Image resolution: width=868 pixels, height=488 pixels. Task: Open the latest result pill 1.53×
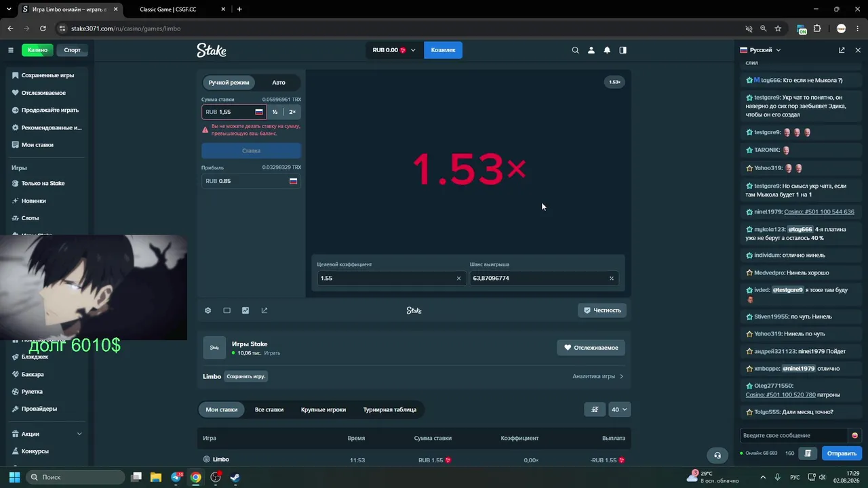(614, 82)
